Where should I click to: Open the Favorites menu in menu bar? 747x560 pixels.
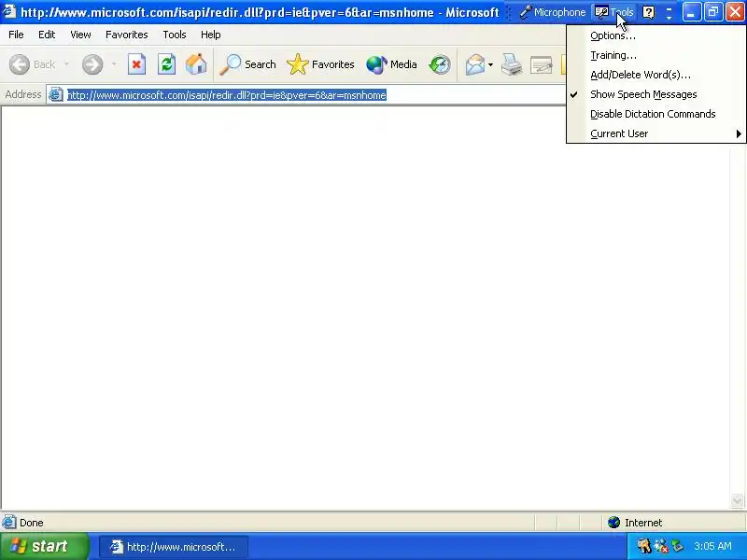tap(127, 35)
